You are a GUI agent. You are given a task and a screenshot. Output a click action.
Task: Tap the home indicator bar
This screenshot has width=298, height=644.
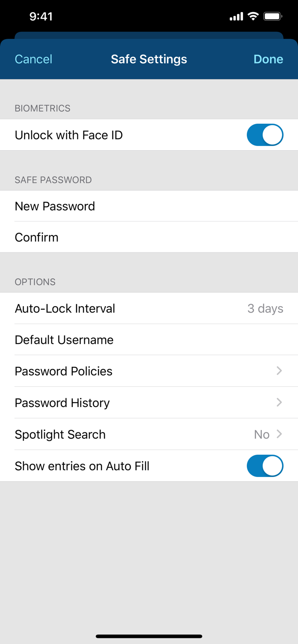coord(149,636)
